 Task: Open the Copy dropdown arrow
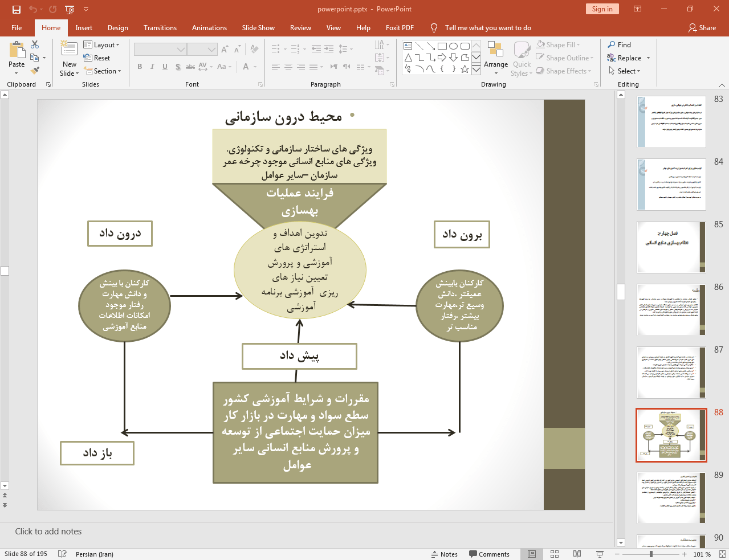coord(44,58)
